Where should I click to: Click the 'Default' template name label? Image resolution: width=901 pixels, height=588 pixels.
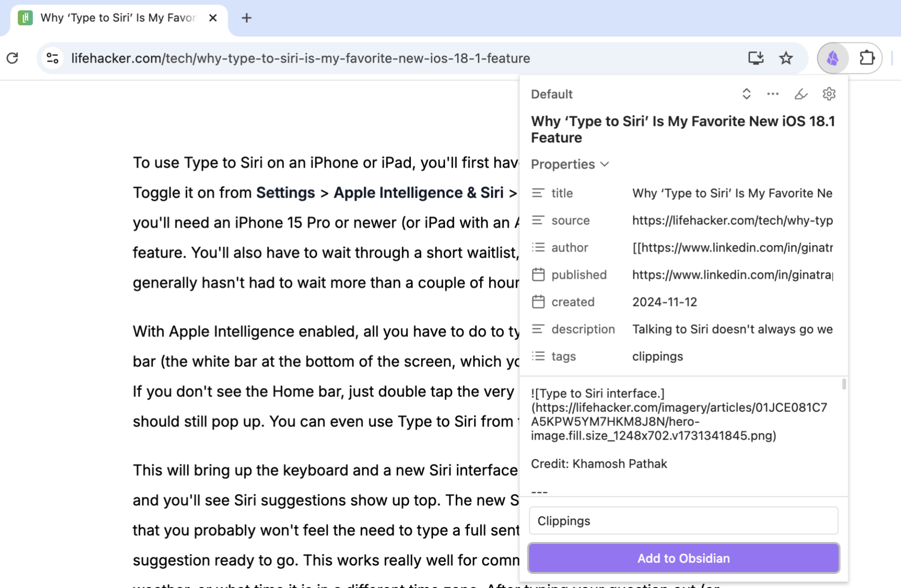(551, 94)
